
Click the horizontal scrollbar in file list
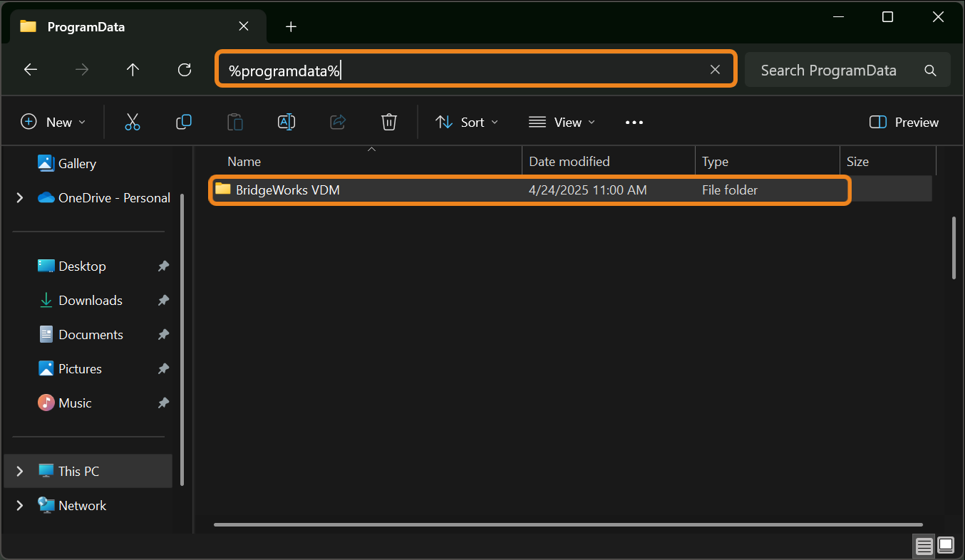click(568, 525)
